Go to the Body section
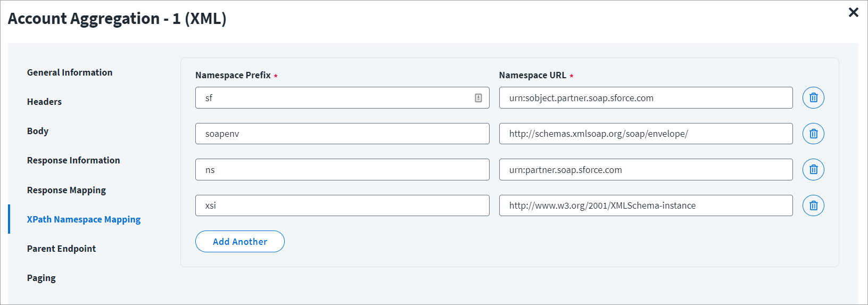 click(x=38, y=131)
